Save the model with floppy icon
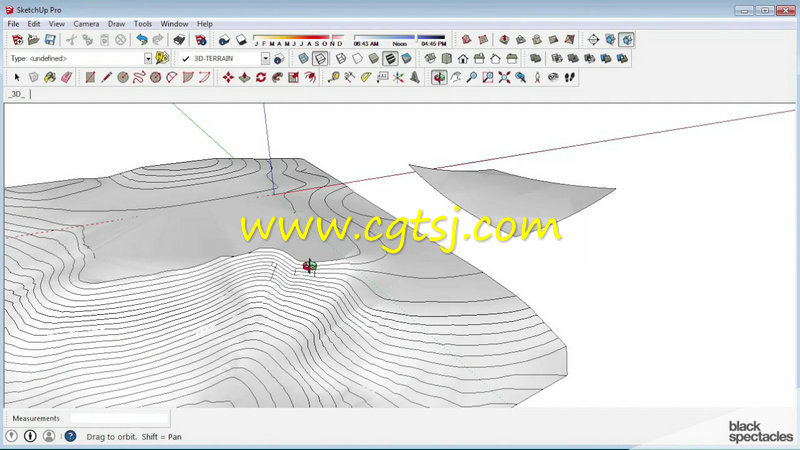The width and height of the screenshot is (800, 450). tap(50, 39)
